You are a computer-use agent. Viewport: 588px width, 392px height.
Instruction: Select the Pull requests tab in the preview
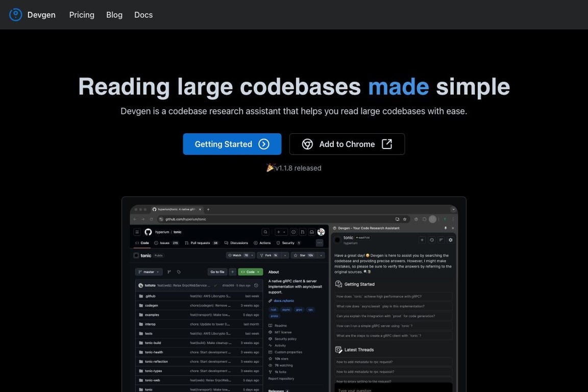tap(202, 242)
